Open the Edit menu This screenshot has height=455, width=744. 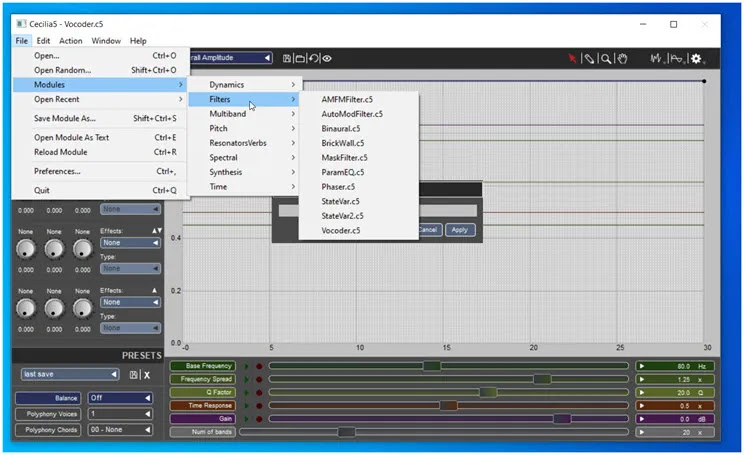tap(43, 41)
